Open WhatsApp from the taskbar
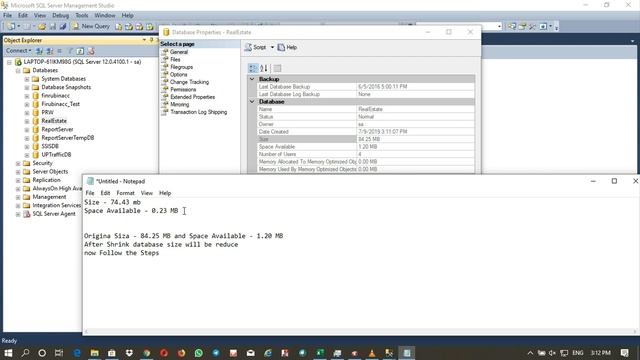Image resolution: width=640 pixels, height=360 pixels. 198,353
